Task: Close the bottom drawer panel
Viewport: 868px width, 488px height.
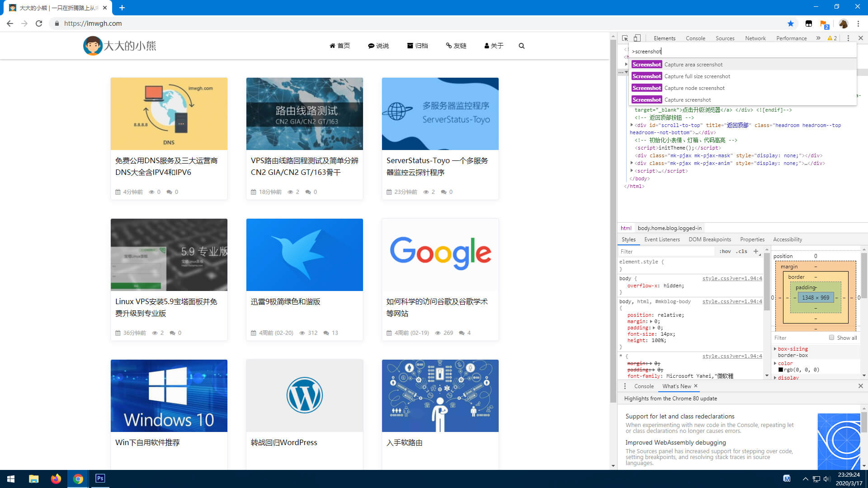Action: (x=861, y=386)
